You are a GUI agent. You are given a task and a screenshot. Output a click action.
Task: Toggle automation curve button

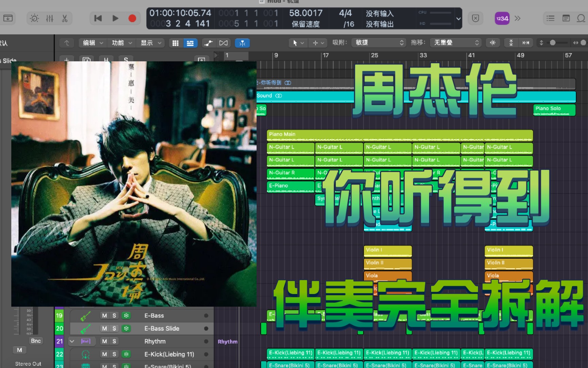coord(208,43)
